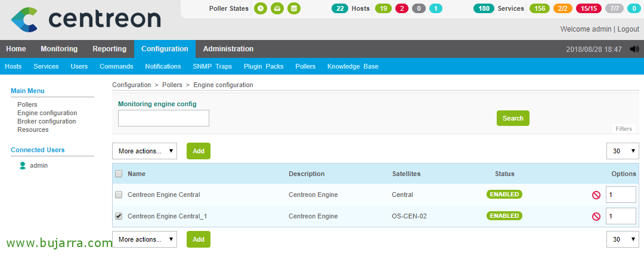Open the bottom More actions dropdown
644x256 pixels.
click(x=144, y=239)
